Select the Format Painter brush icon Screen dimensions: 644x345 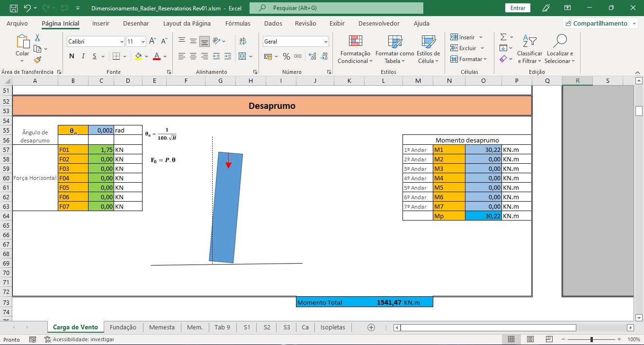pyautogui.click(x=37, y=60)
